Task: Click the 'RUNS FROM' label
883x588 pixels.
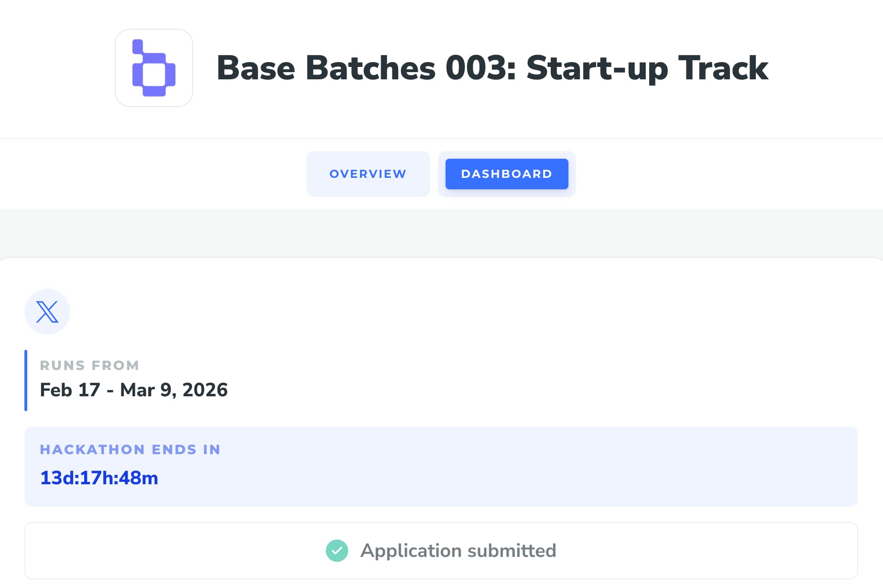Action: tap(89, 365)
